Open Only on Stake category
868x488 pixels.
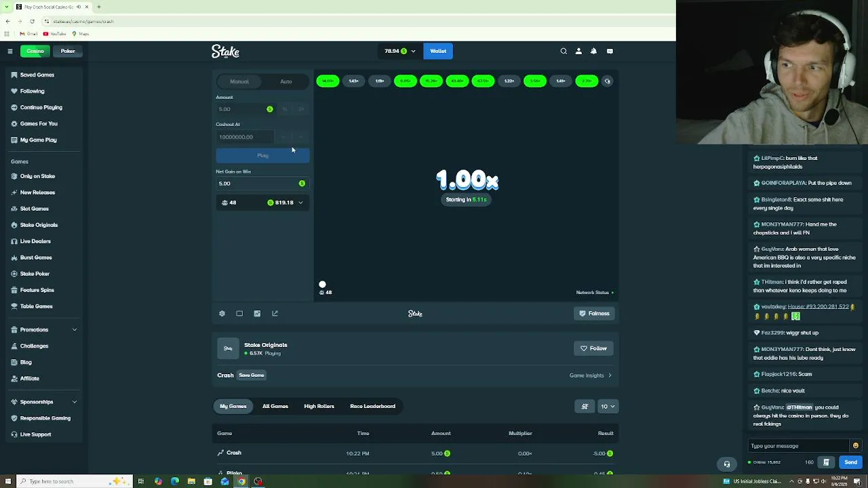pos(37,176)
